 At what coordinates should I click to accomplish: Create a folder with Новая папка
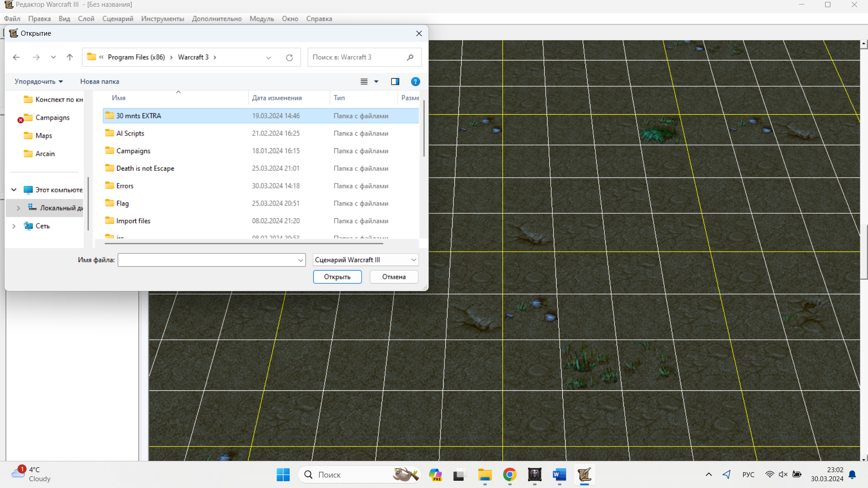click(99, 81)
